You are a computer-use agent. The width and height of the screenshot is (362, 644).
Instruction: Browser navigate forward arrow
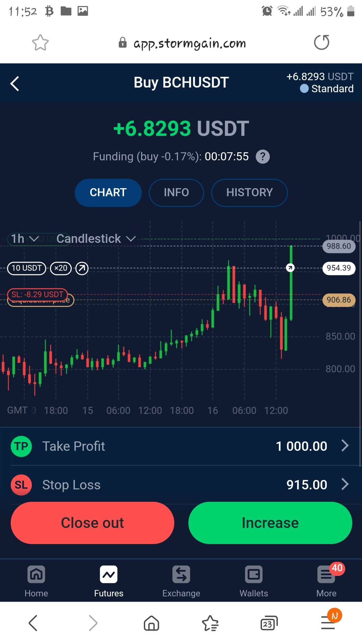pyautogui.click(x=93, y=623)
